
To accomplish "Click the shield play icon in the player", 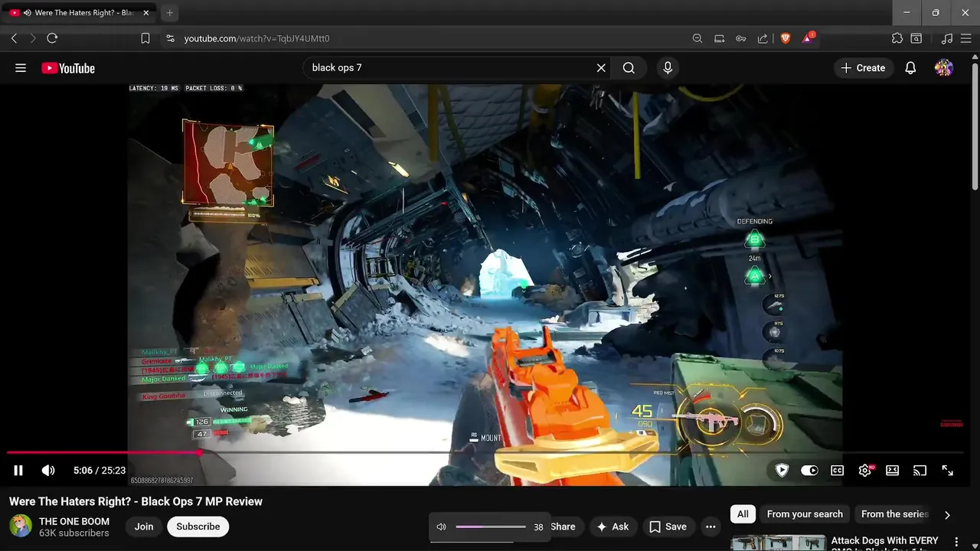I will [782, 471].
